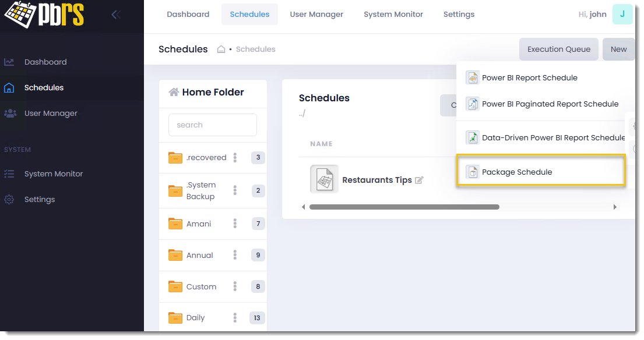This screenshot has width=644, height=340.
Task: Open john's user avatar menu
Action: coord(622,15)
